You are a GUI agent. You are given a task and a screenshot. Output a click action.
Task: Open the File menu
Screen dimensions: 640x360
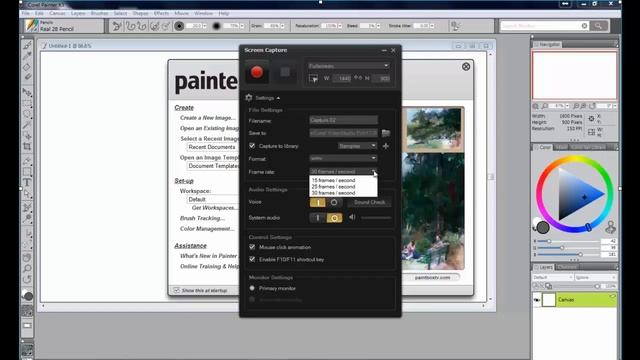[x=25, y=13]
